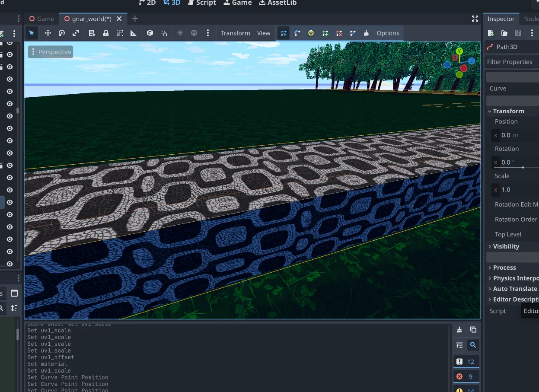Open sun and environment settings dots menu
The height and width of the screenshot is (392, 539).
[x=208, y=33]
